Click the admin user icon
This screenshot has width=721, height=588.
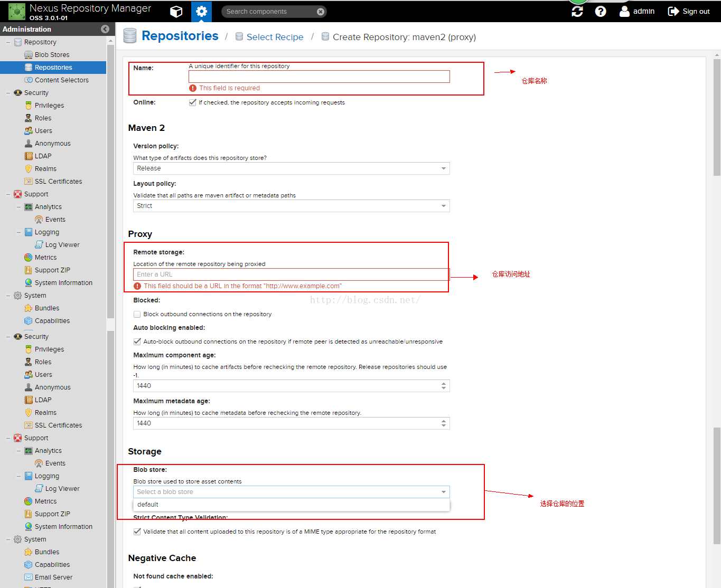624,11
